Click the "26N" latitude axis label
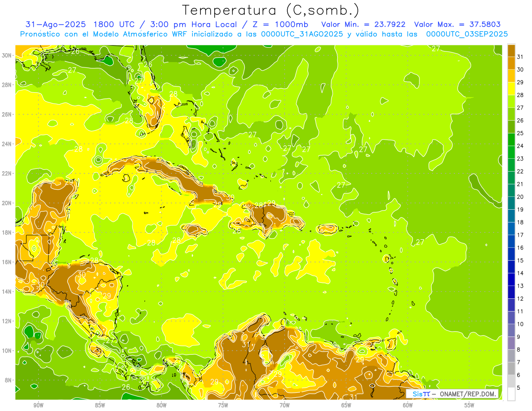Screen dimensions: 532x411 [7, 114]
